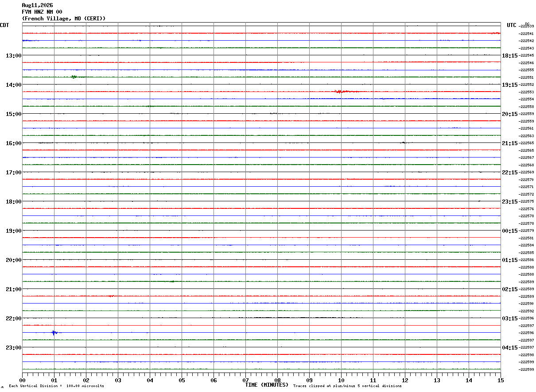536x392 pixels.
Task: Click the 00 minute tick label
Action: [23, 380]
